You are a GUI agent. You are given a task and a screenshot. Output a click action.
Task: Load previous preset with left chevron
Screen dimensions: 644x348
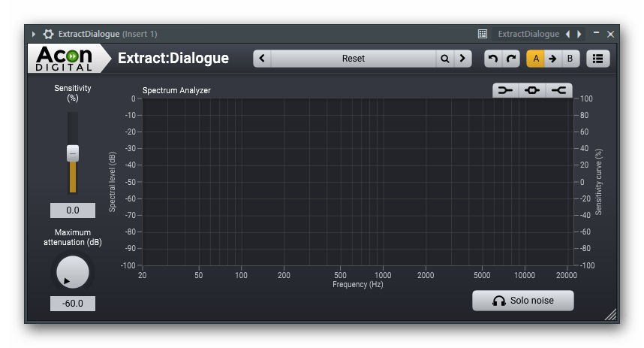262,59
